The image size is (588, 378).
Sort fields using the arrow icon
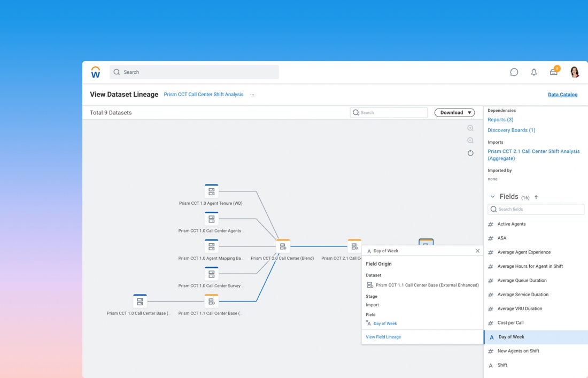[536, 197]
